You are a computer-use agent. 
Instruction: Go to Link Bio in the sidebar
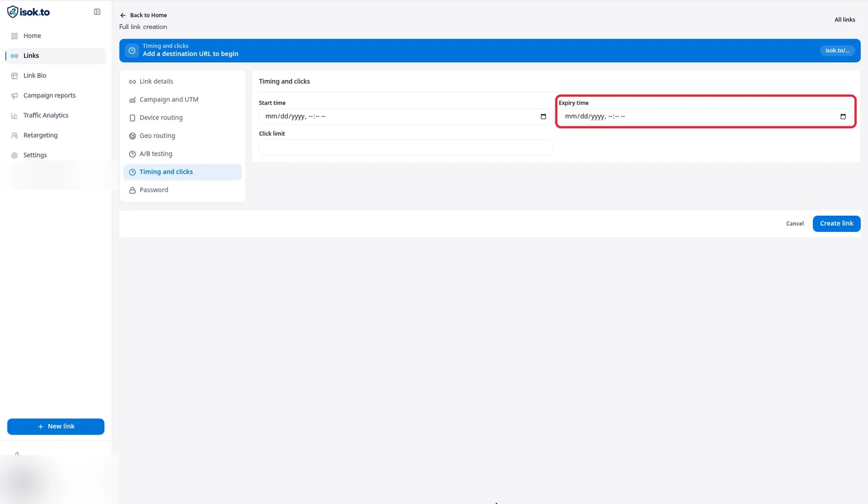click(56, 76)
